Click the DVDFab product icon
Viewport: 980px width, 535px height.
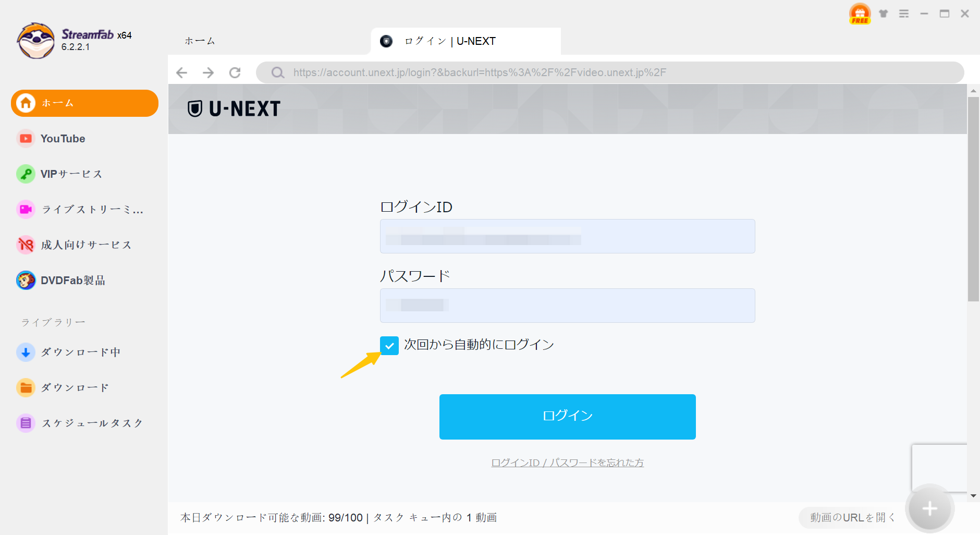pos(26,281)
